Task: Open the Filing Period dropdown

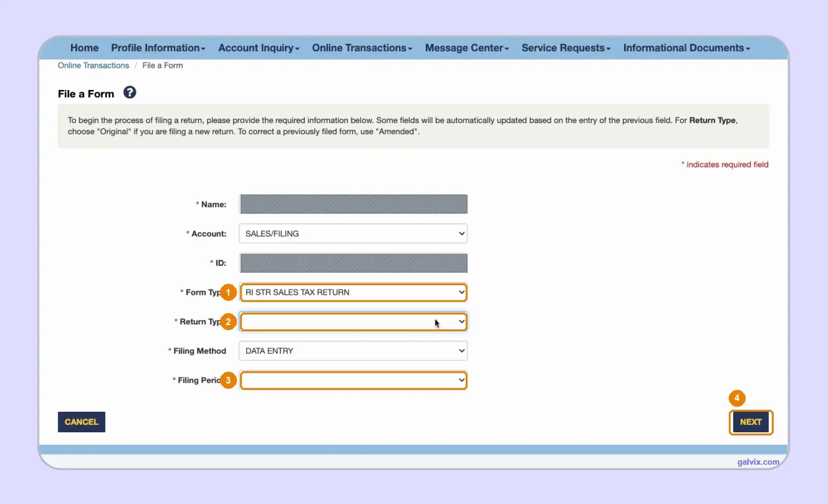Action: (x=353, y=380)
